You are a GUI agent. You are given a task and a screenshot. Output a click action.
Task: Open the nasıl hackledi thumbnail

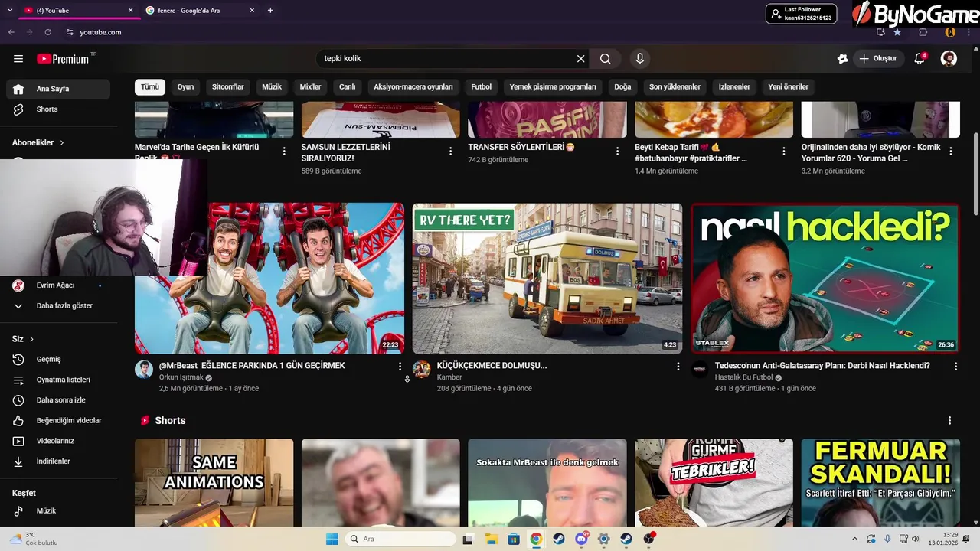[825, 279]
